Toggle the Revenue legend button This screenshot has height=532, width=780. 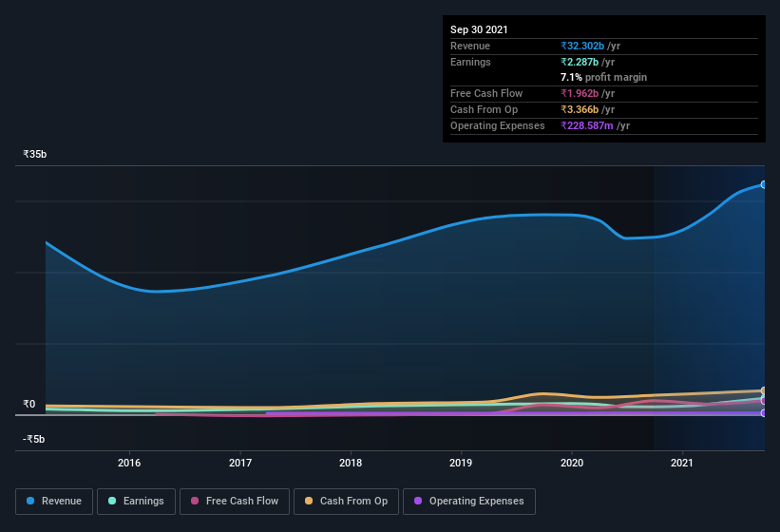coord(54,502)
